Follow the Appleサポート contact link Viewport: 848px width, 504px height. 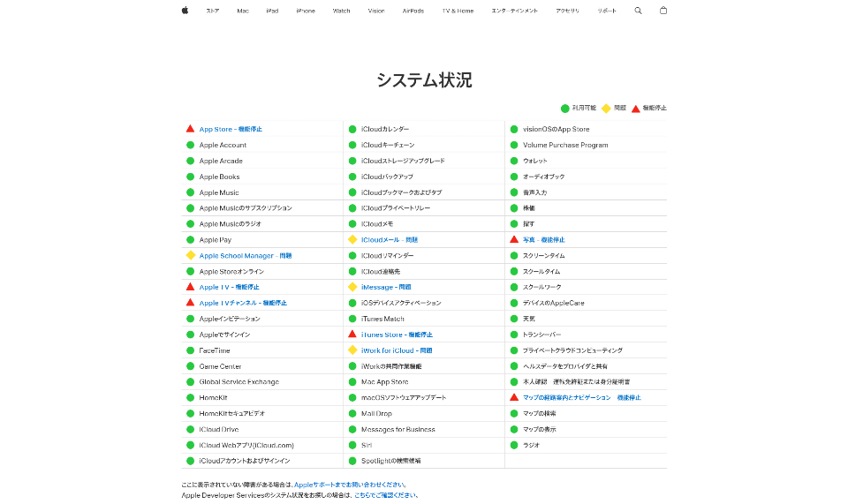(350, 485)
